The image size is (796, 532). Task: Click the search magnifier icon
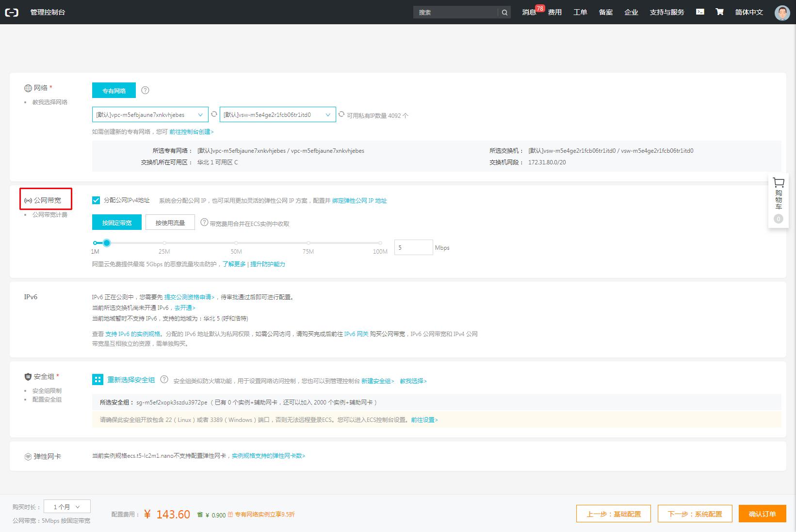coord(504,13)
